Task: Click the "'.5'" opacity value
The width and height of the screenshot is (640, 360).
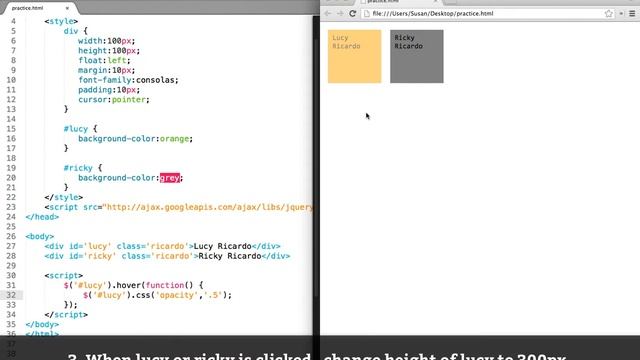Action: 212,295
